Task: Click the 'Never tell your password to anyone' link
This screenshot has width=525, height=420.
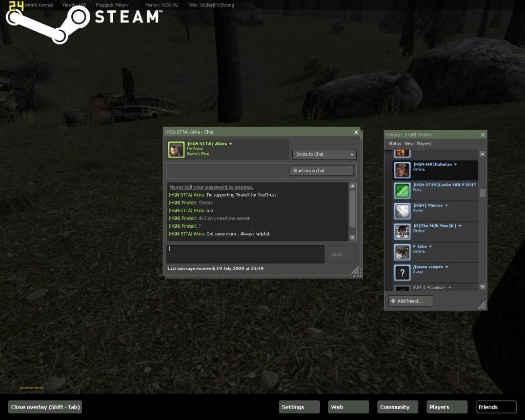Action: coord(212,187)
